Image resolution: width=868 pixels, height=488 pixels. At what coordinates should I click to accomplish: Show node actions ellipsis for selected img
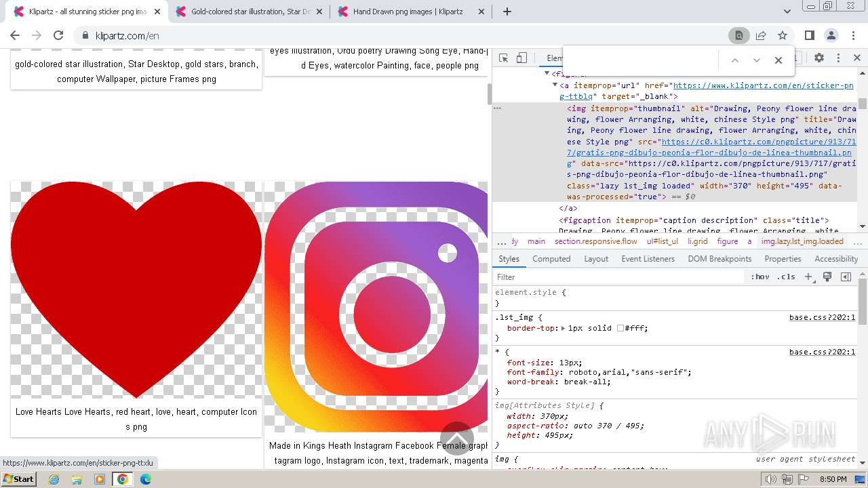click(497, 108)
